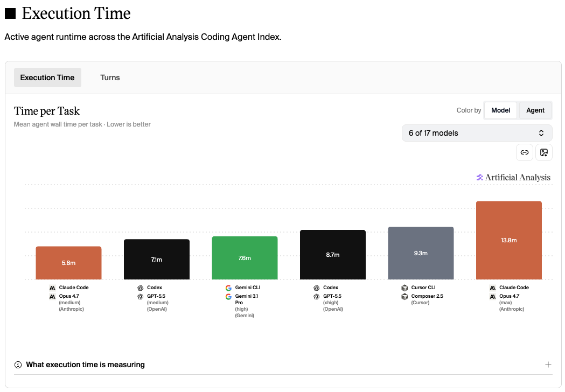Click Google icon next to Gemini CLI

pos(228,288)
